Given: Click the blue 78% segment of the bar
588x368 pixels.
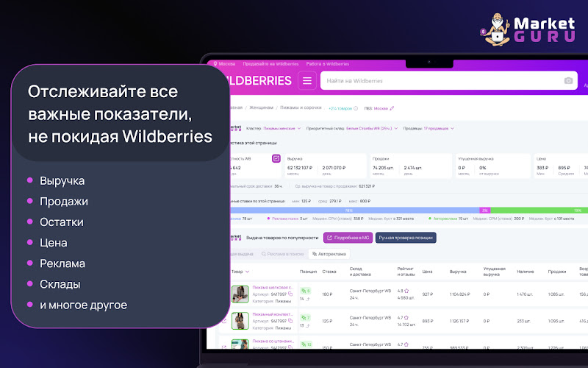Looking at the screenshot, I should (x=355, y=210).
